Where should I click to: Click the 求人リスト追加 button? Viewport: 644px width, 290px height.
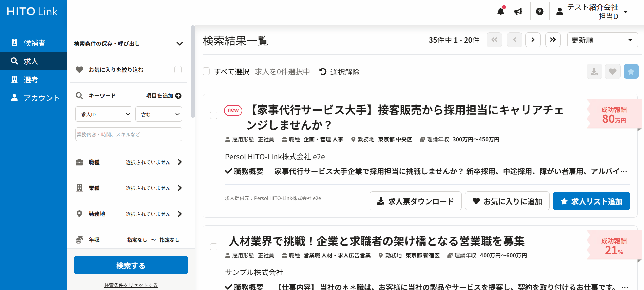click(x=591, y=201)
